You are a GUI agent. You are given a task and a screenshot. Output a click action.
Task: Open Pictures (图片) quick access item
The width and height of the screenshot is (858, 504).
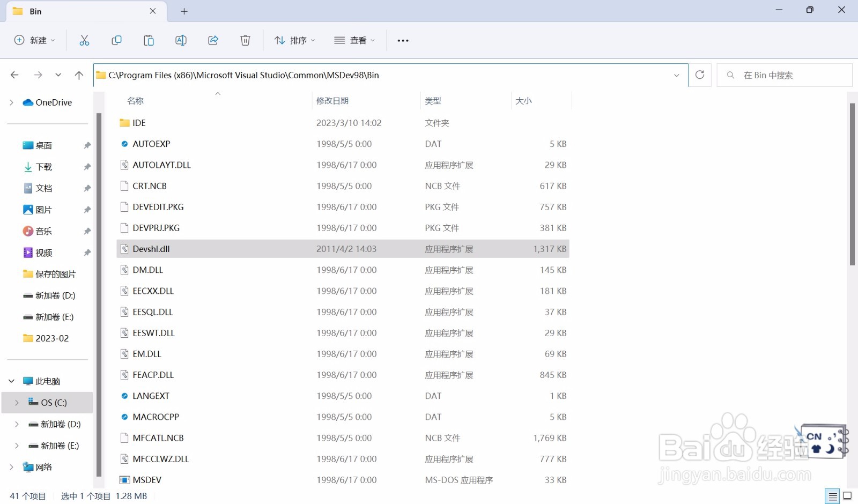coord(38,210)
